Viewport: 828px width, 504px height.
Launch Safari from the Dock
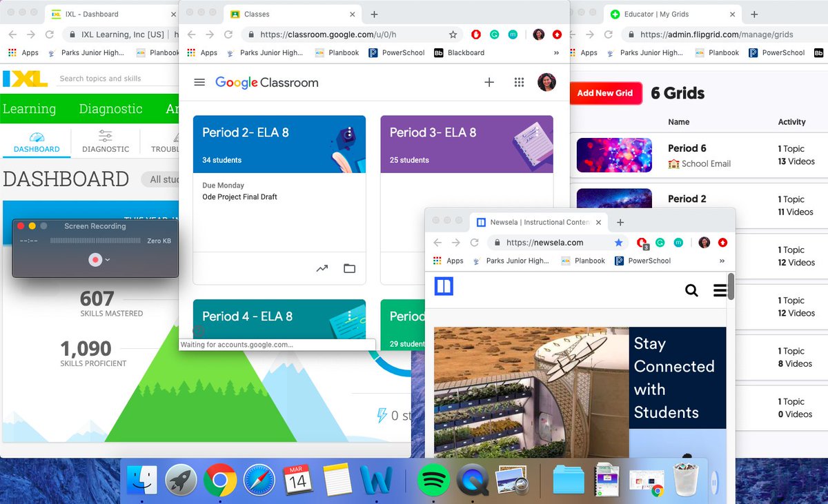coord(259,480)
